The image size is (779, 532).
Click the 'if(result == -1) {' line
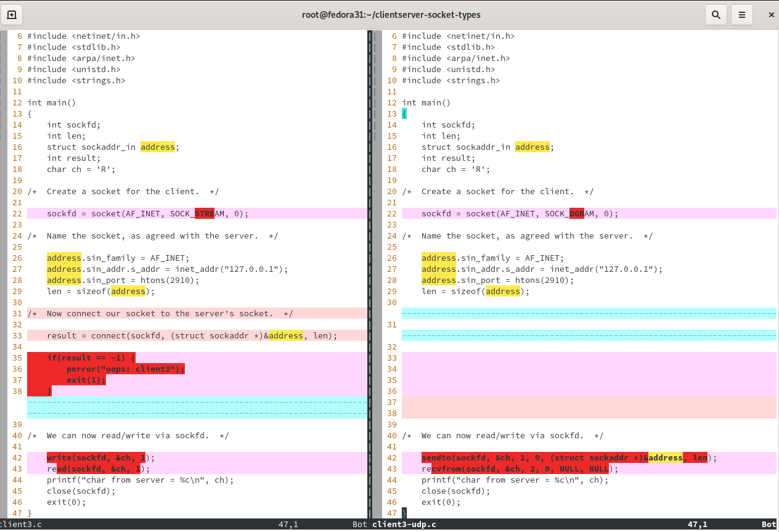tap(91, 358)
